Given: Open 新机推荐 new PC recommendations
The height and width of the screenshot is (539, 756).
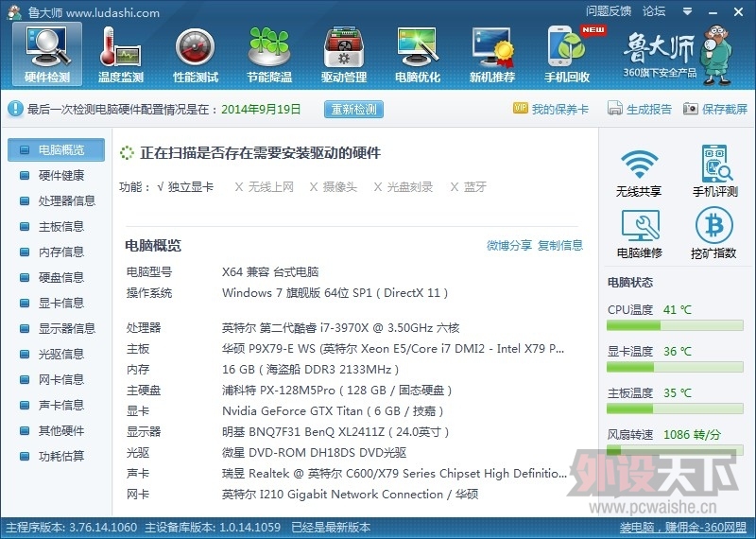Looking at the screenshot, I should 492,55.
